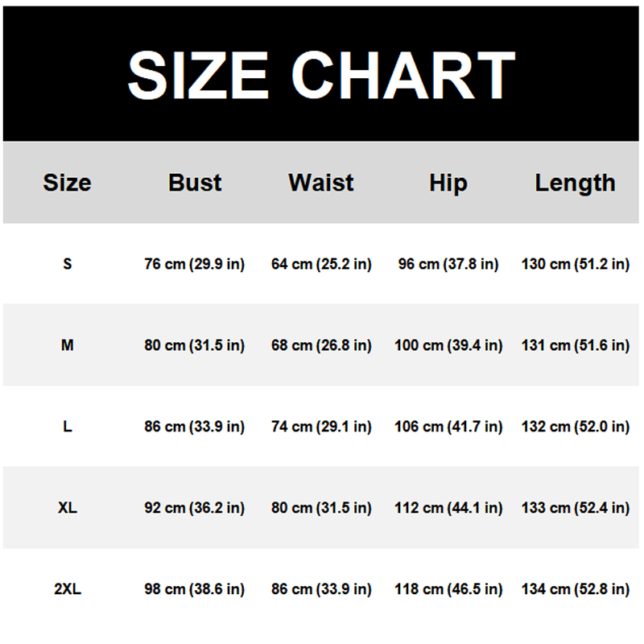This screenshot has width=644, height=644.
Task: Select the 130 cm (51.2 in) length cell
Action: click(x=575, y=264)
